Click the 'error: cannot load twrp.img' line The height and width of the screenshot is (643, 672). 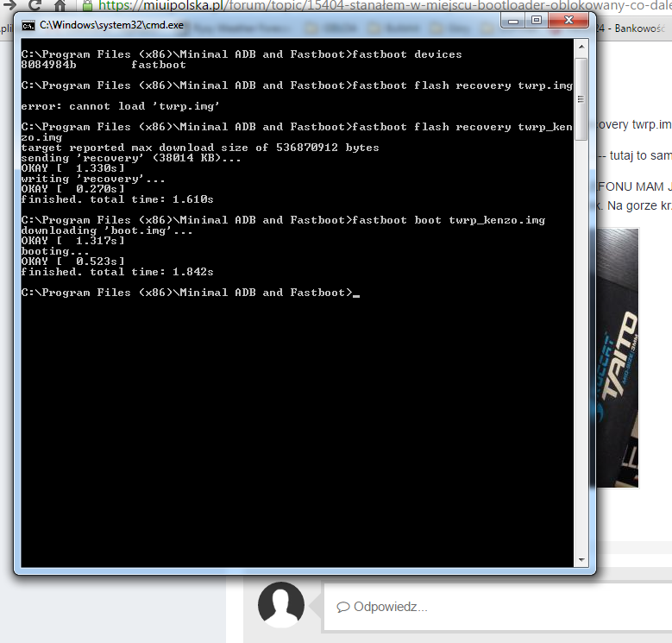point(121,106)
